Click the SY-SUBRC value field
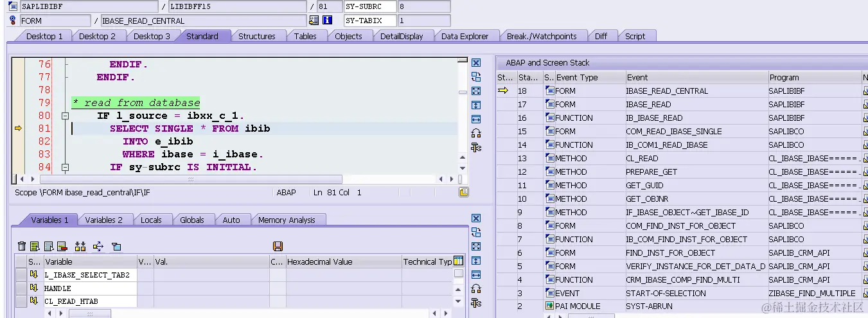 423,6
